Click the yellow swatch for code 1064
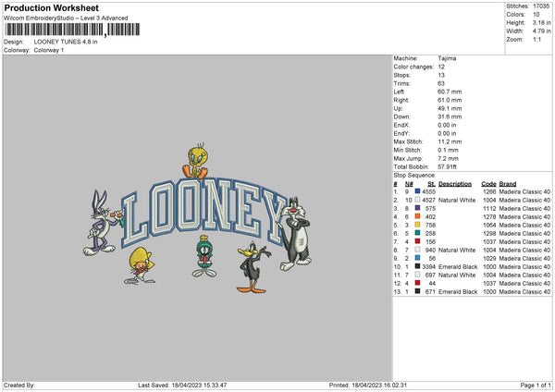 point(417,225)
